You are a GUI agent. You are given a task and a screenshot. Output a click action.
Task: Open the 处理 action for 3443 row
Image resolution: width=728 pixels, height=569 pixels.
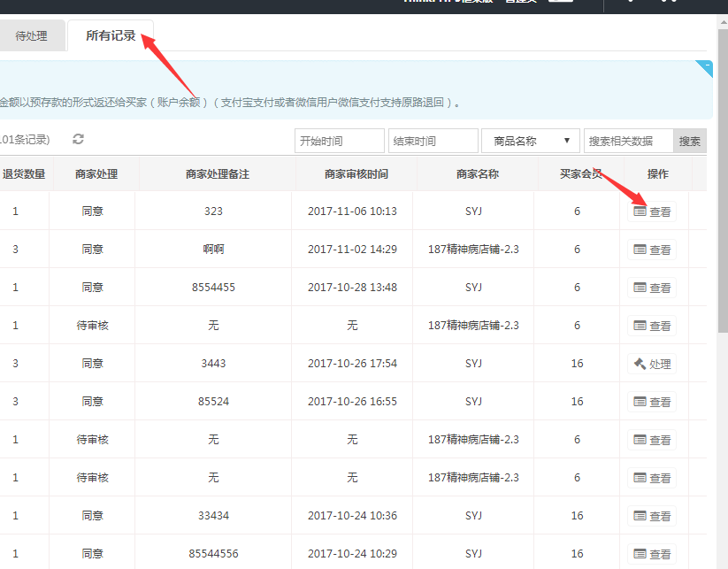652,364
